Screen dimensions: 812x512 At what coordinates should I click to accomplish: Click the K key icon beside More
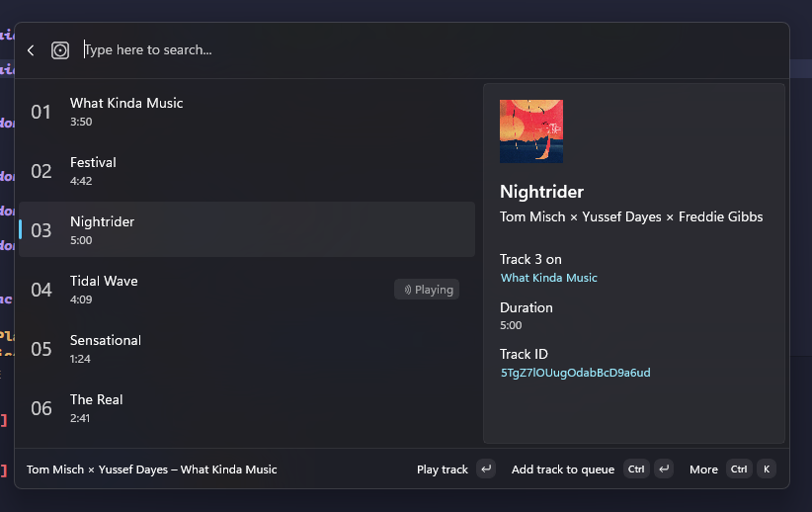767,469
